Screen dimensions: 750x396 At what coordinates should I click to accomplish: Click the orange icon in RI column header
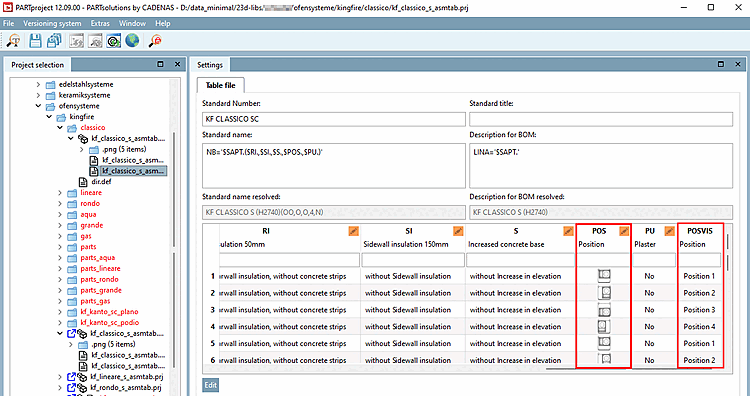point(353,231)
